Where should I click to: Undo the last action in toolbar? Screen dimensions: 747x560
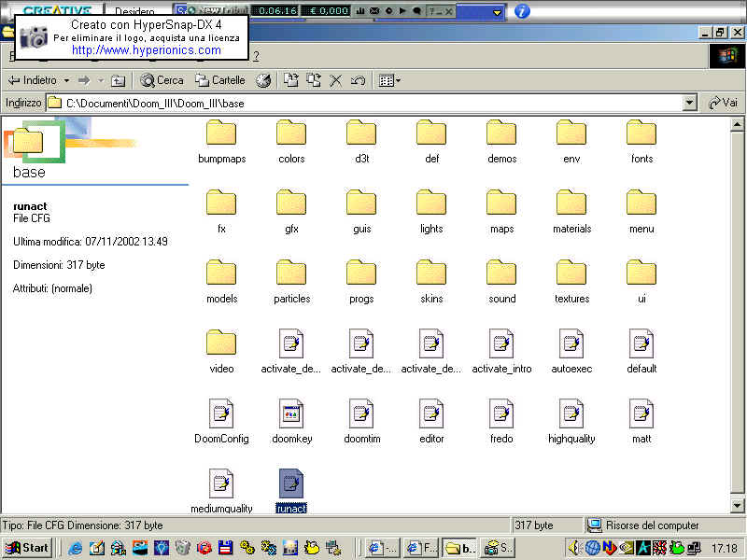click(x=359, y=81)
